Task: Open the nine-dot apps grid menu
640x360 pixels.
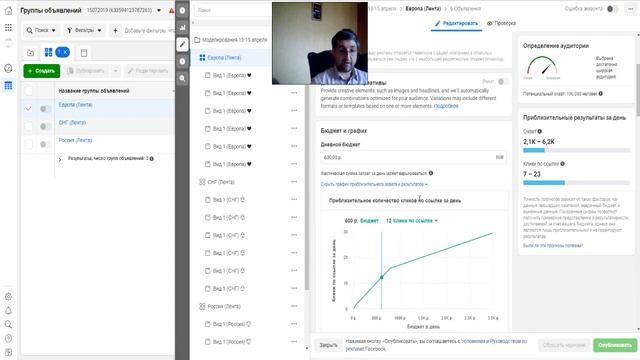Action: click(x=8, y=27)
